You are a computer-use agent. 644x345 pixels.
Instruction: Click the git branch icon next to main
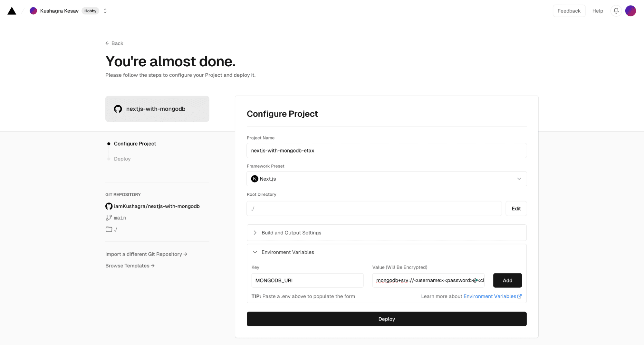point(109,218)
